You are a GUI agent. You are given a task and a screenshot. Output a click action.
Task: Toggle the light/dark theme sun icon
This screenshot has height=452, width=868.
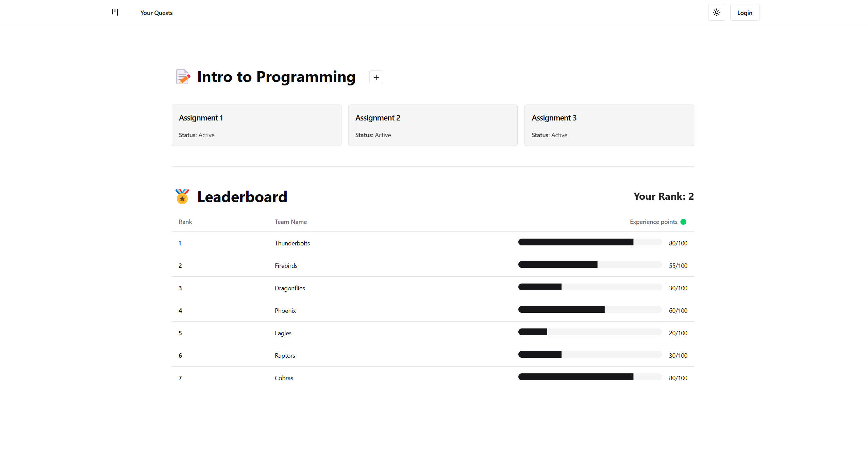click(x=716, y=13)
